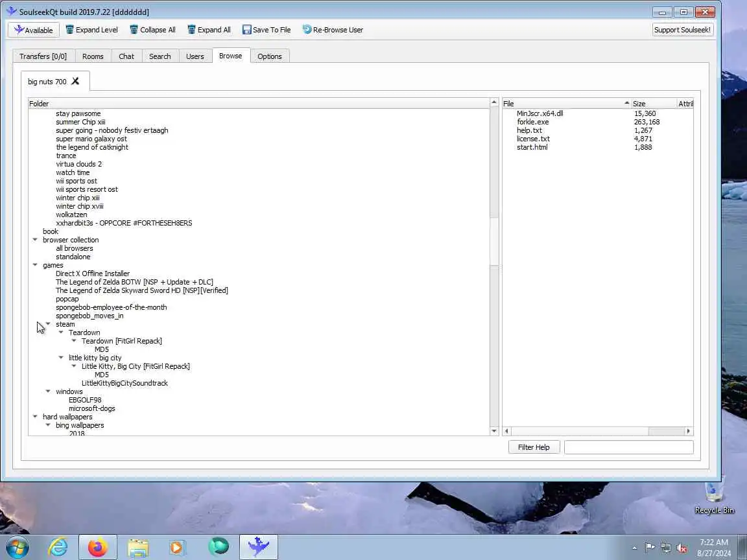Select the popcap folder
This screenshot has width=747, height=560.
[67, 299]
